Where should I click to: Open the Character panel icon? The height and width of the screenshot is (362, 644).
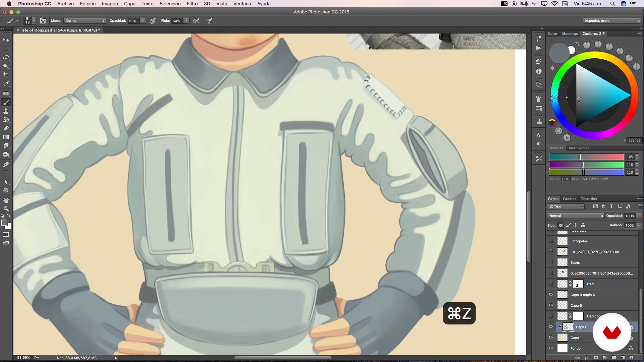539,136
